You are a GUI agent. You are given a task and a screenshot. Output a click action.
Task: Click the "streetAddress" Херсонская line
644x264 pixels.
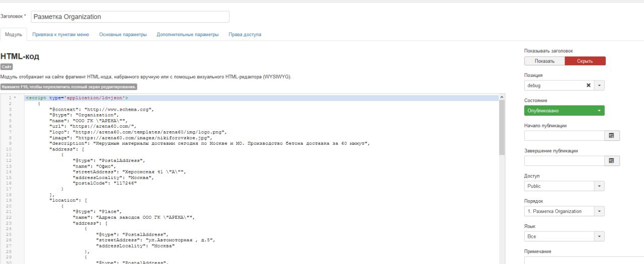[x=129, y=171]
